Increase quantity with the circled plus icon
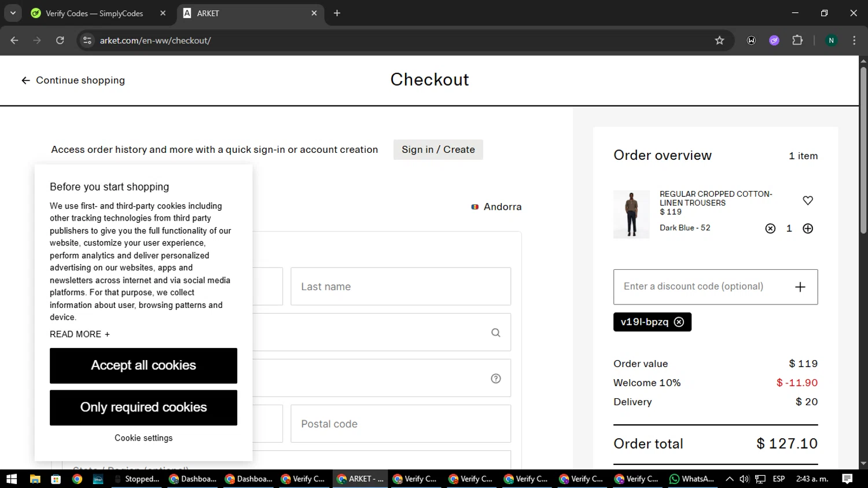The image size is (868, 488). tap(808, 229)
